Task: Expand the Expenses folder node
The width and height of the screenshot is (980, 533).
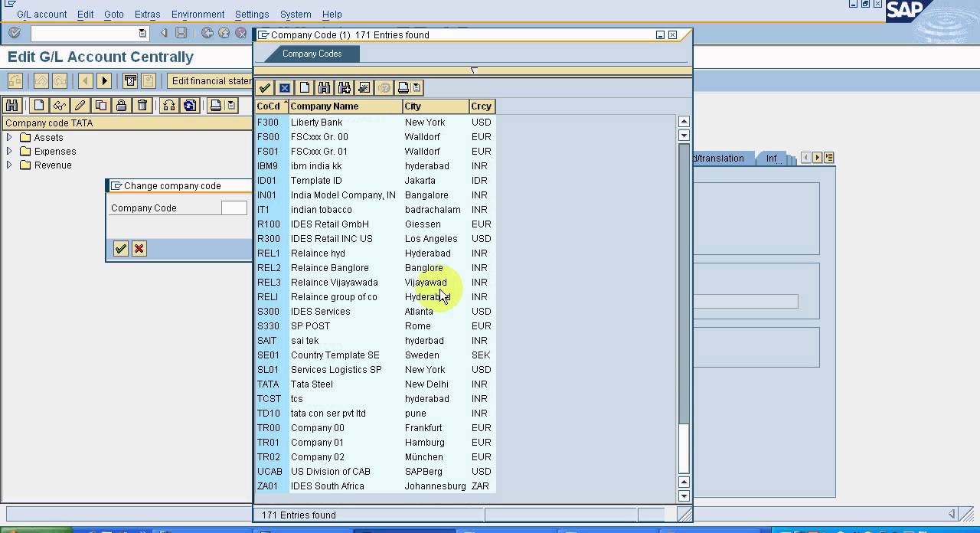Action: point(9,152)
